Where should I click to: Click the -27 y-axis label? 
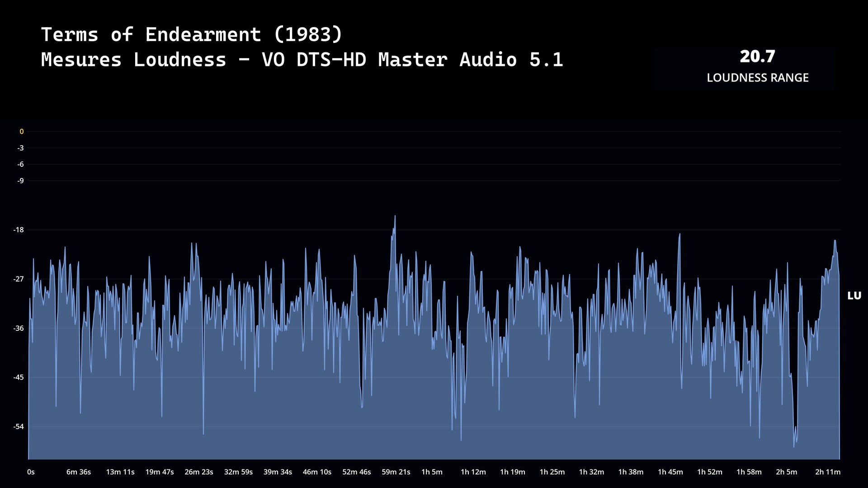click(19, 279)
